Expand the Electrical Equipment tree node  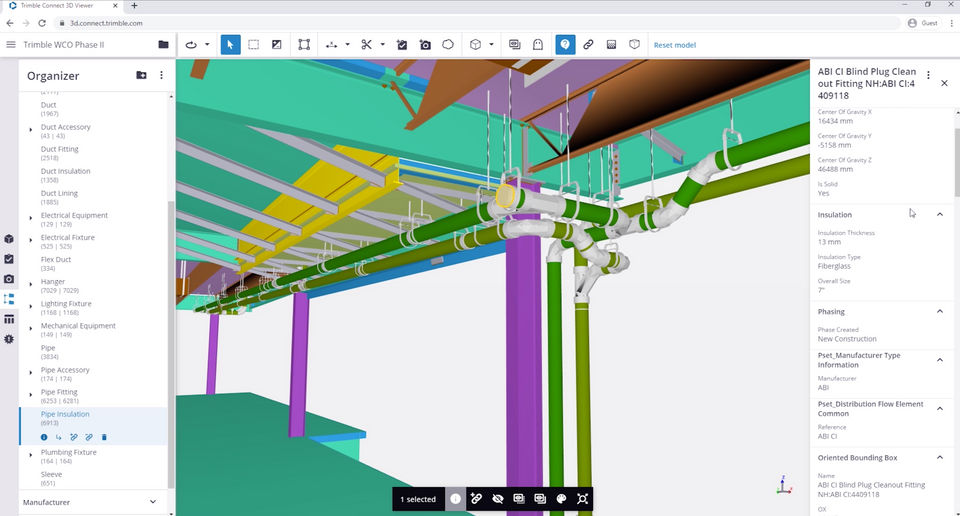pos(31,216)
